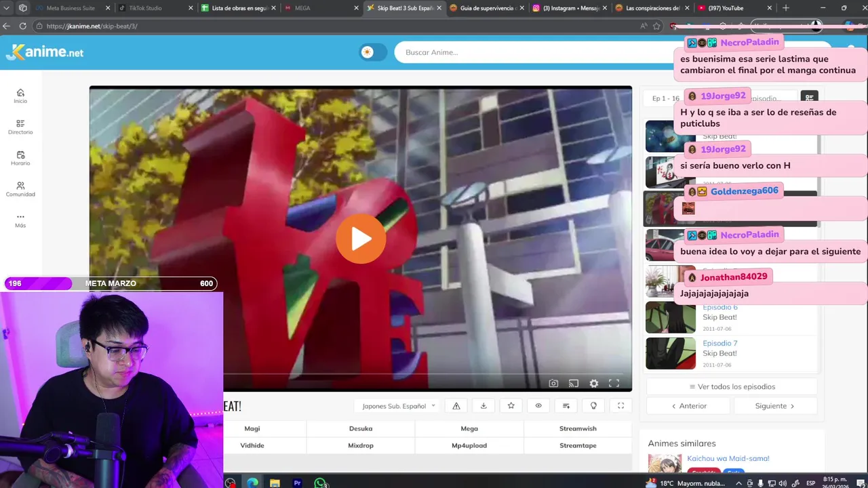Open a new browser tab
868x488 pixels.
point(786,8)
